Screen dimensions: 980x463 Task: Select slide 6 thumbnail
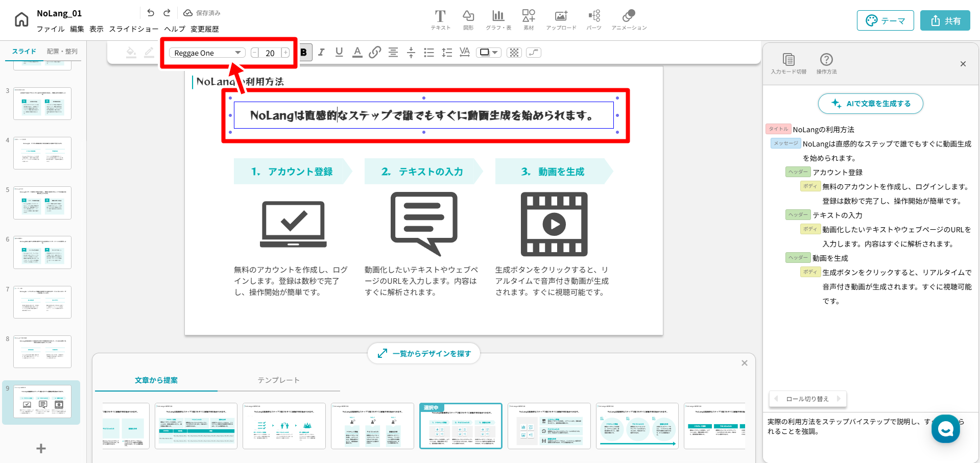click(x=42, y=252)
